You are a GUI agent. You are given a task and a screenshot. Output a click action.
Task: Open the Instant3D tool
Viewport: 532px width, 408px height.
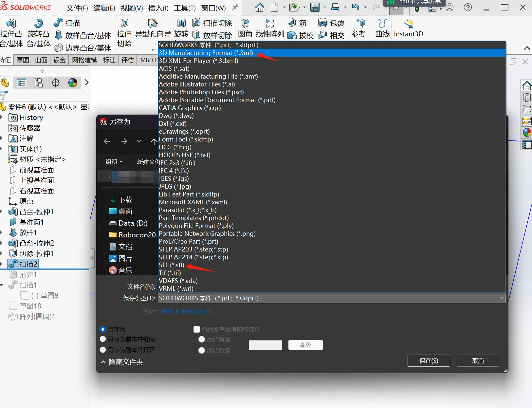tap(408, 24)
